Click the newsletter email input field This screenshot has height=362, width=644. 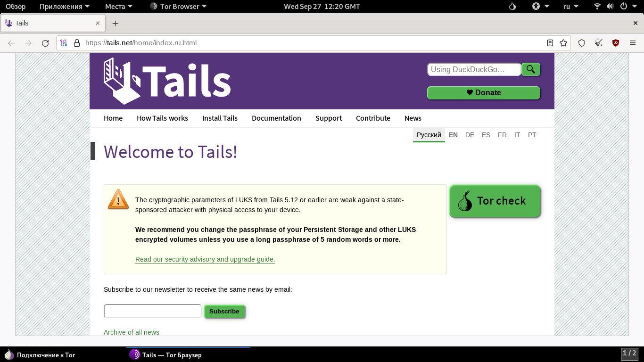click(x=153, y=311)
